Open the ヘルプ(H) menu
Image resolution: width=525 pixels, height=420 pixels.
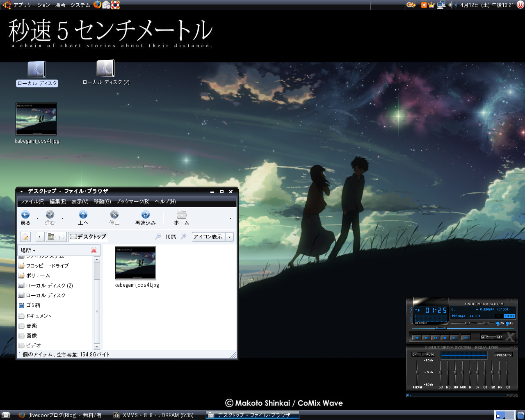[165, 201]
